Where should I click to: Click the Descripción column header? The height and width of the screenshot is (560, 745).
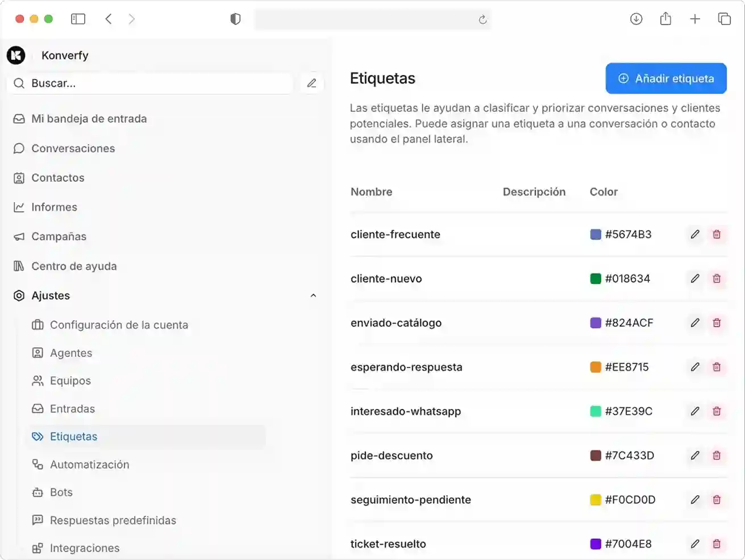534,192
